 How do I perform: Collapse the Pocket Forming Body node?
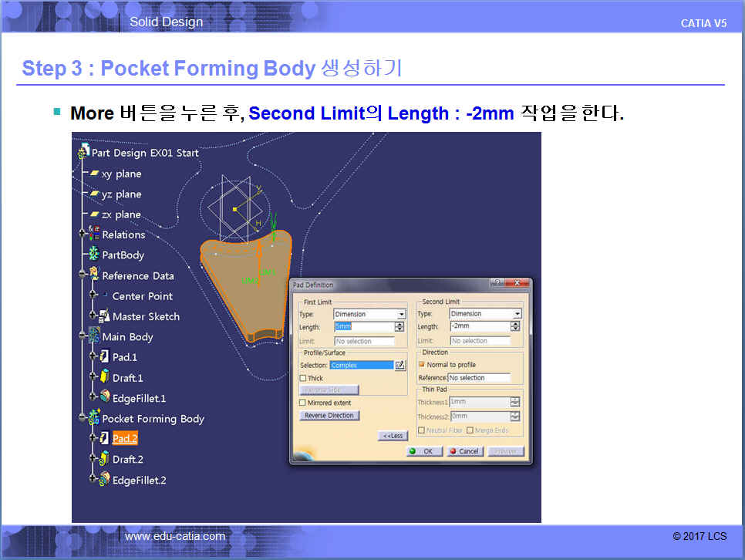(81, 419)
